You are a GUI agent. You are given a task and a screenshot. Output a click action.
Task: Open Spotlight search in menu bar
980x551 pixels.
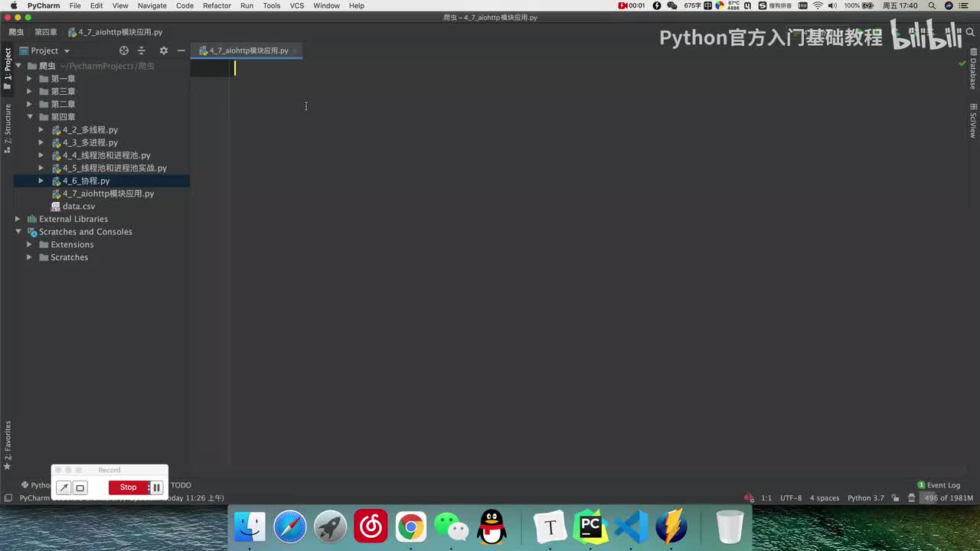pyautogui.click(x=932, y=5)
